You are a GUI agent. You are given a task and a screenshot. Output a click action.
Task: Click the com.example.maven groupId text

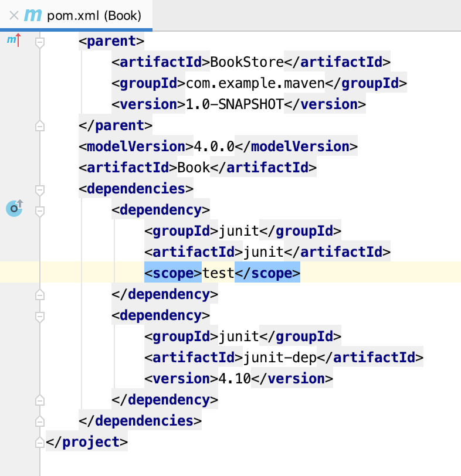[x=255, y=83]
